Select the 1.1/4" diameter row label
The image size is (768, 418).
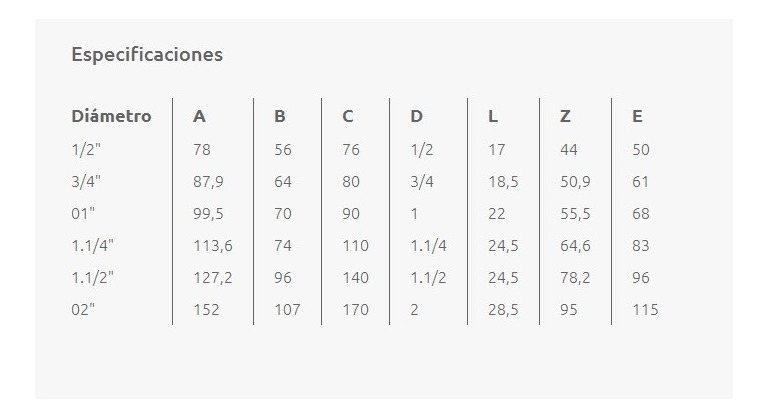[93, 246]
